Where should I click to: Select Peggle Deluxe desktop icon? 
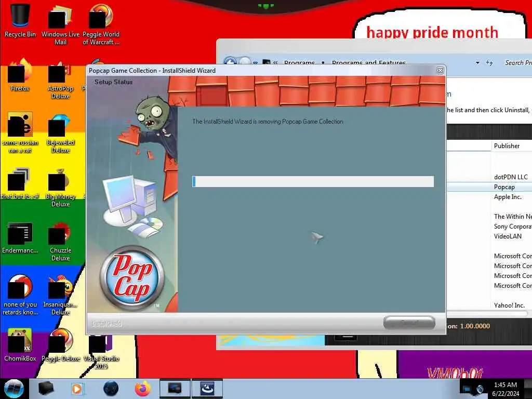pyautogui.click(x=60, y=345)
